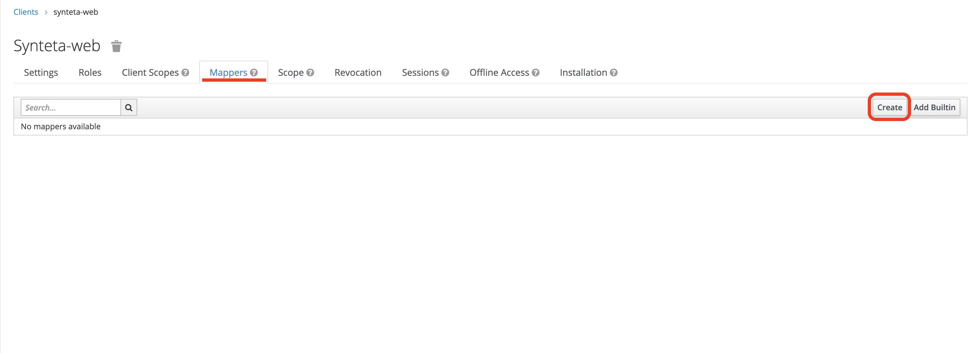The width and height of the screenshot is (980, 353).
Task: Go to the Scope tab
Action: pyautogui.click(x=290, y=73)
